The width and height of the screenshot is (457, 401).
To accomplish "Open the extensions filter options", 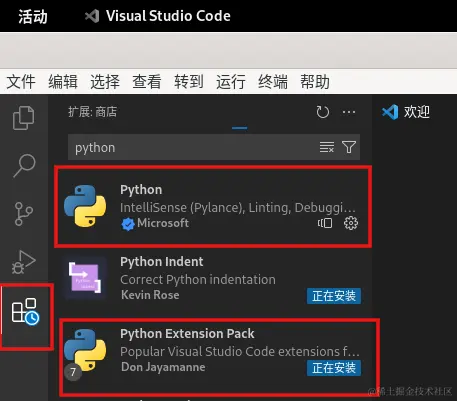I will (349, 147).
